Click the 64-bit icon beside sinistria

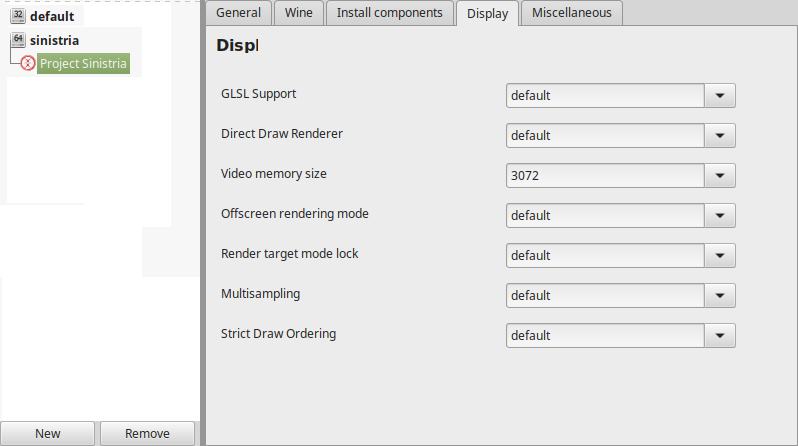(x=18, y=39)
